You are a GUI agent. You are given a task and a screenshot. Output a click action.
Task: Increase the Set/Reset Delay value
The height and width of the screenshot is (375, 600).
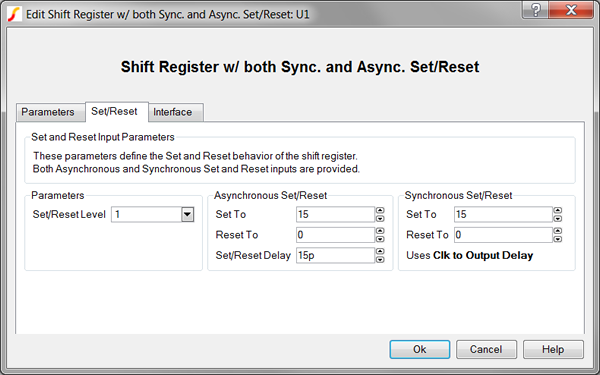(x=380, y=251)
